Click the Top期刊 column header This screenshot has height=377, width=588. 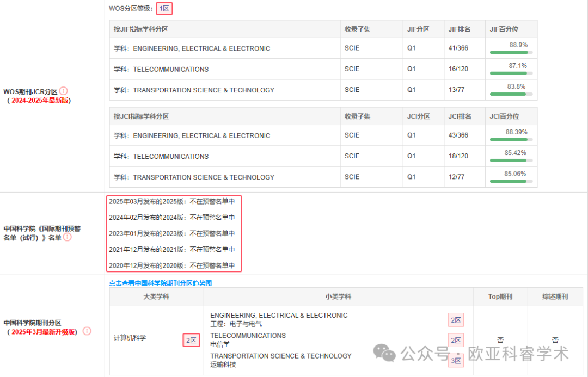click(500, 296)
